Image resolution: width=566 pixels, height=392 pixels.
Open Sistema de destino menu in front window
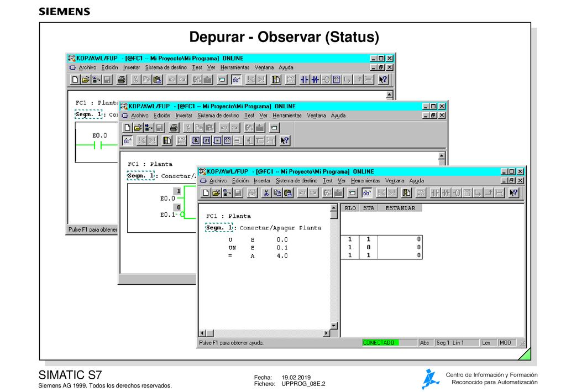(296, 180)
